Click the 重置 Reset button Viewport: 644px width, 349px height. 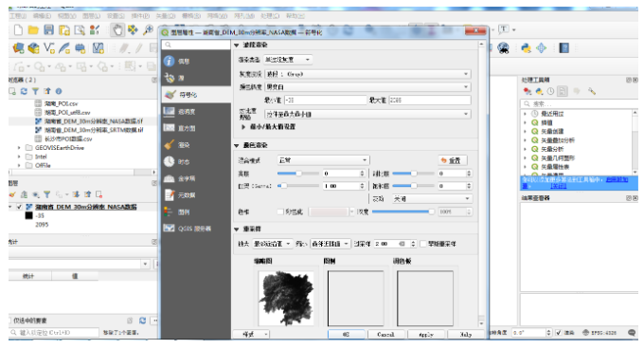pos(453,160)
